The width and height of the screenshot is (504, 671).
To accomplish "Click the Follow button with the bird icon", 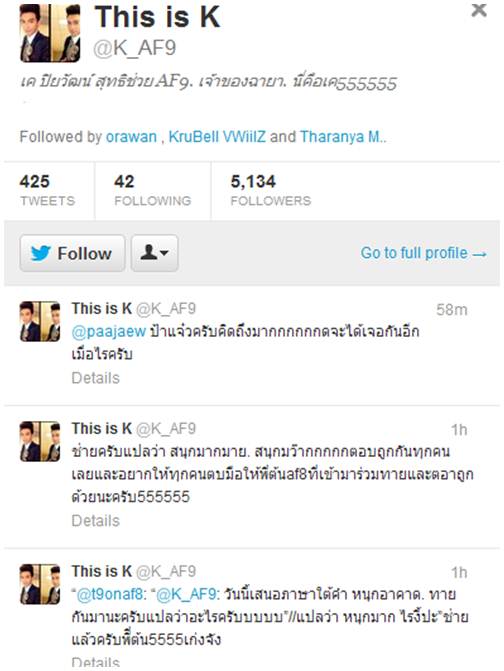I will tap(72, 253).
